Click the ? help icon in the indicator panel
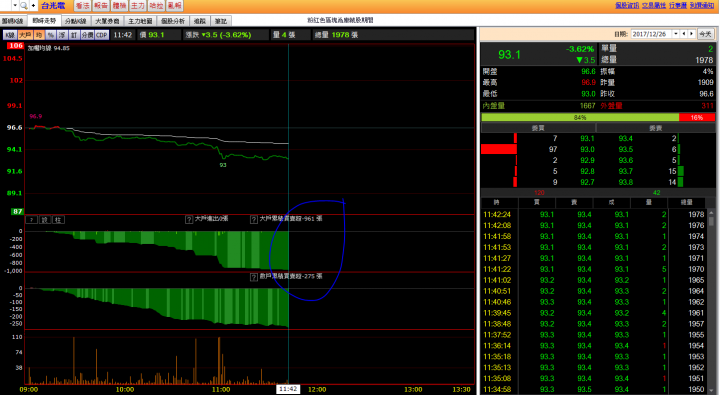Image resolution: width=720 pixels, height=395 pixels. [31, 220]
